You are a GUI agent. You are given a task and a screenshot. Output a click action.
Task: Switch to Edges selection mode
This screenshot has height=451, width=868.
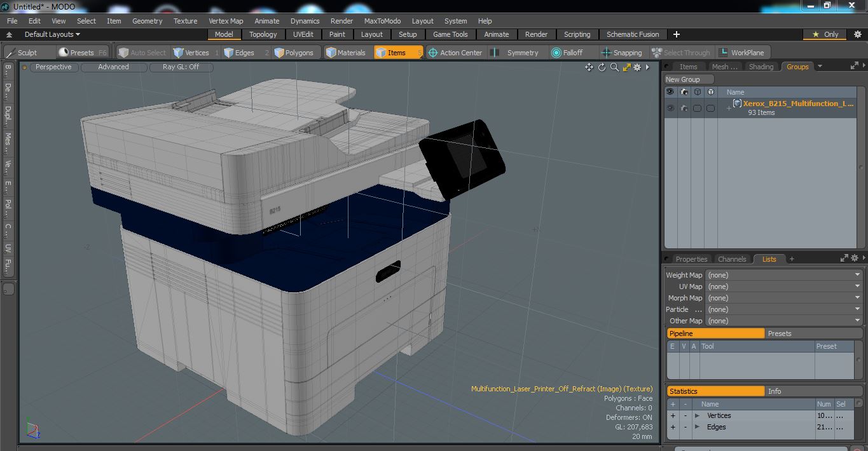point(246,53)
